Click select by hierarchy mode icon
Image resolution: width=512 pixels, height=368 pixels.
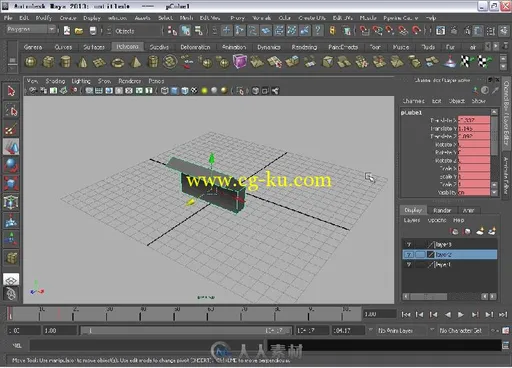point(172,31)
